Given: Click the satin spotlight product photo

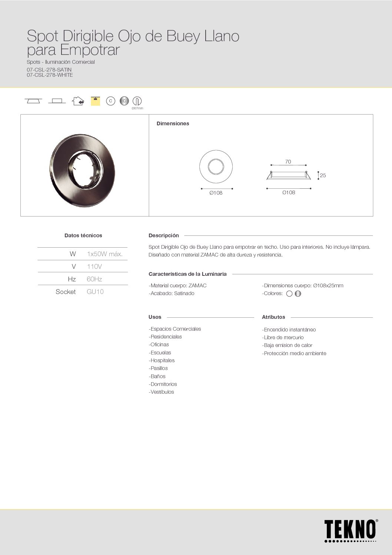Looking at the screenshot, I should [82, 171].
